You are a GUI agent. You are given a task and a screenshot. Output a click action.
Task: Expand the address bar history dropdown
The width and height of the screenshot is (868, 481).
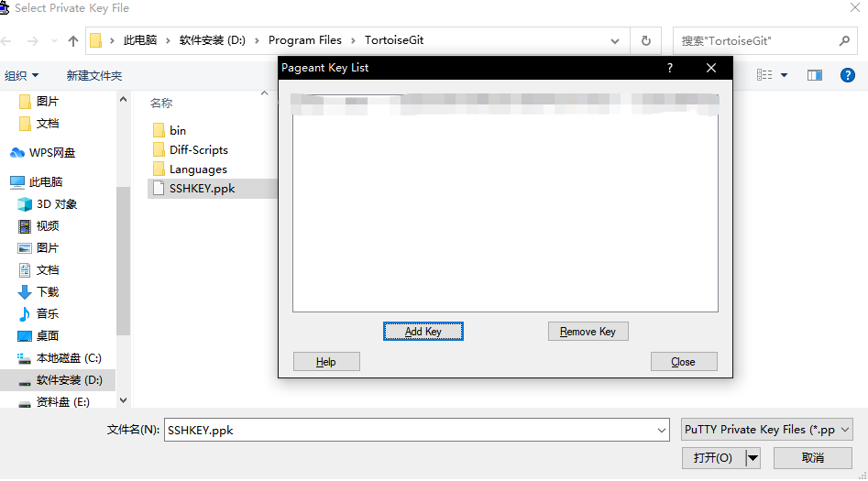pos(614,41)
